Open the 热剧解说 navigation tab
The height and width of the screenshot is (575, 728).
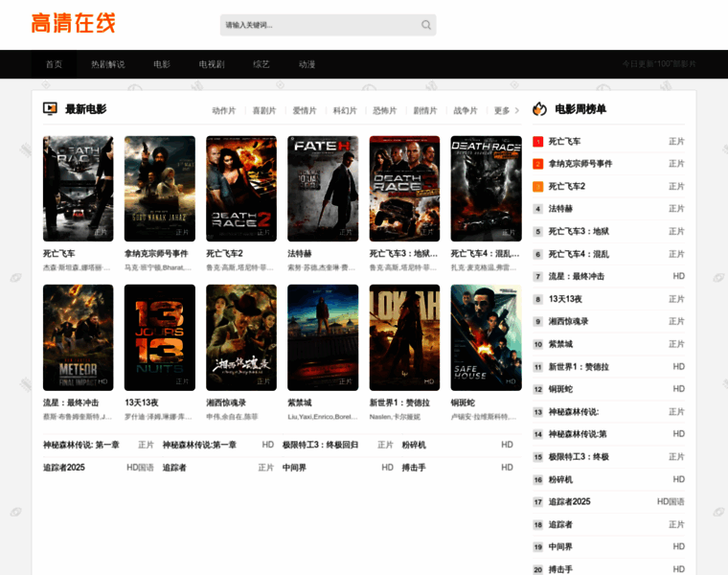[107, 64]
